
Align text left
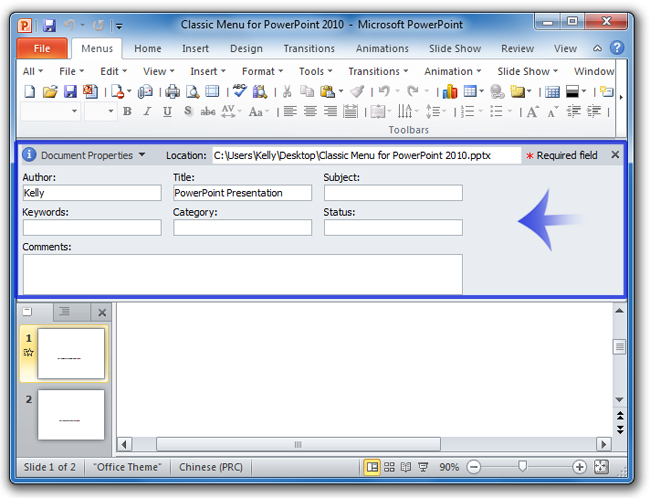[290, 111]
